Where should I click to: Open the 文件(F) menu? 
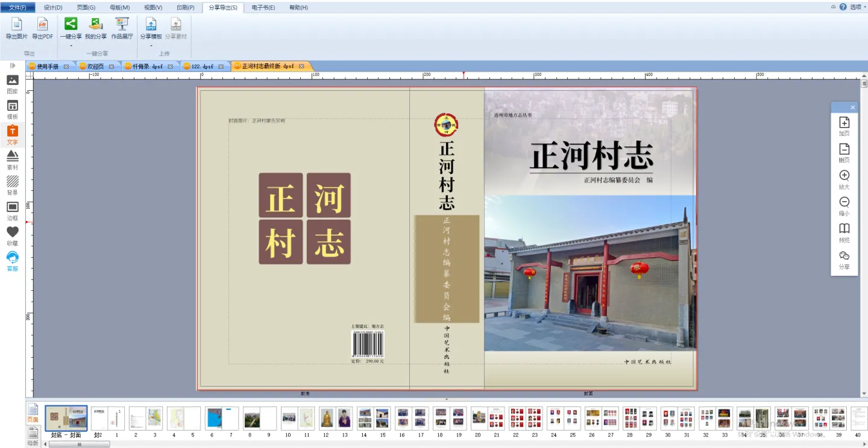(x=17, y=7)
